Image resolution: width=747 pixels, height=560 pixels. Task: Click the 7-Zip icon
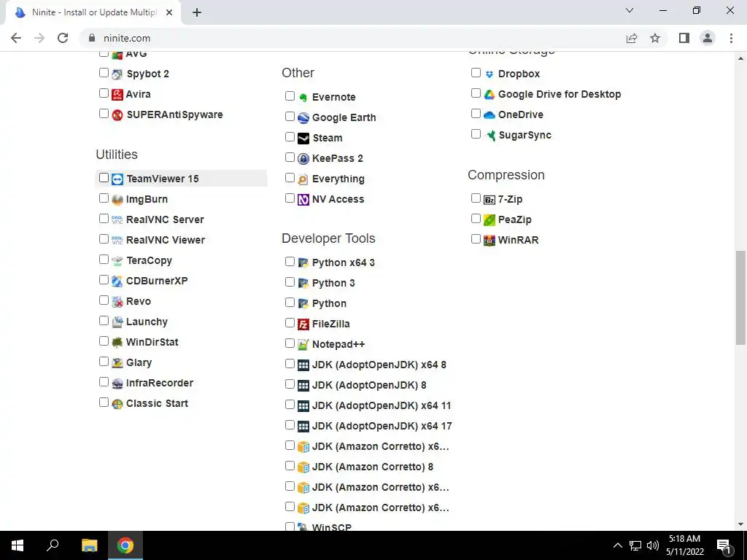coord(489,200)
